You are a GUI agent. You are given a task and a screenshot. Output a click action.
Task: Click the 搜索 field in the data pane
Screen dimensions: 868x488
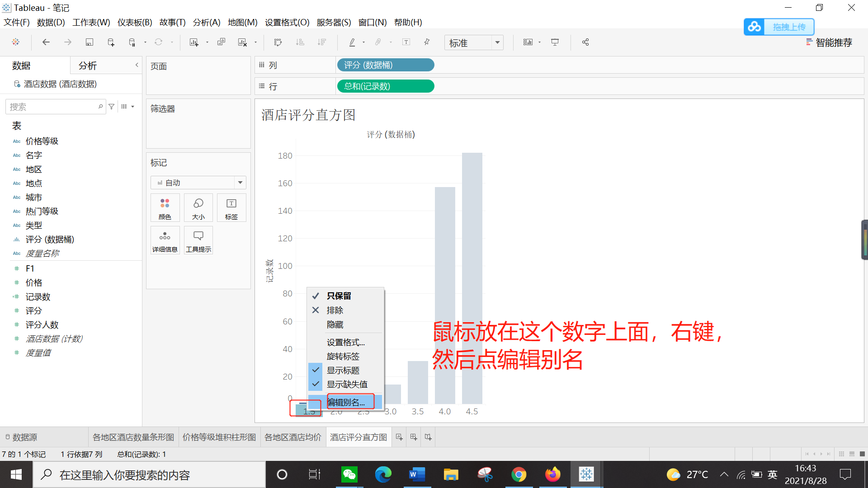coord(52,106)
